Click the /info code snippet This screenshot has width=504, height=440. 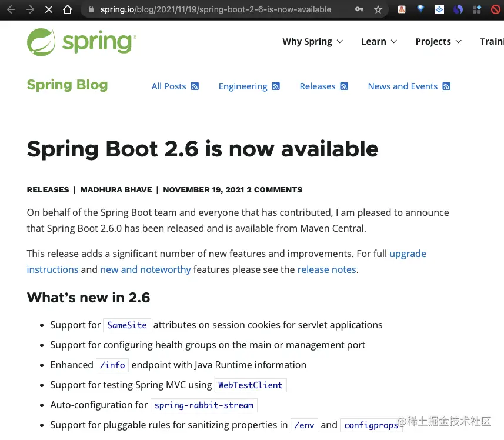click(x=112, y=365)
